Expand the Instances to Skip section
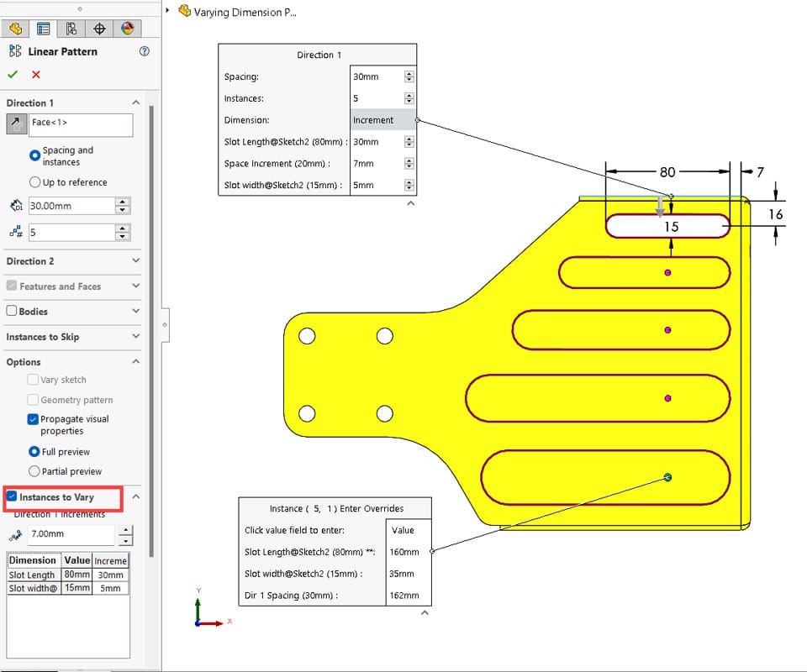Viewport: 807px width, 672px height. (136, 336)
